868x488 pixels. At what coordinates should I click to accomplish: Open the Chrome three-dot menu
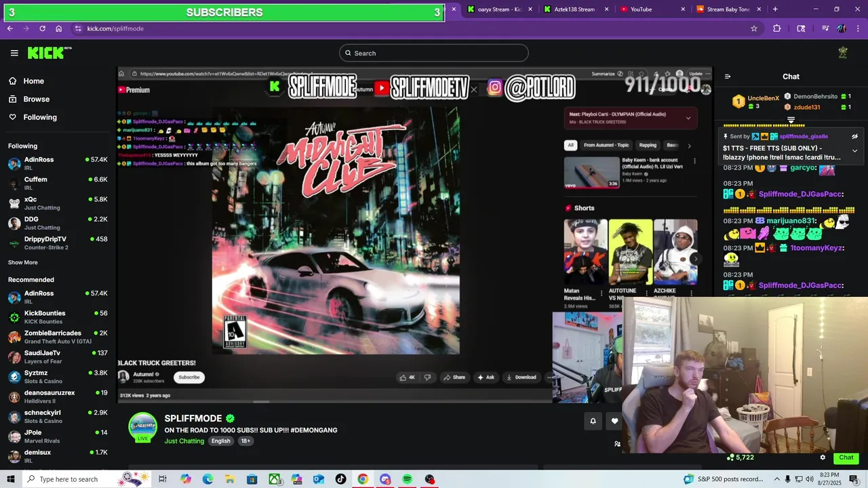click(x=858, y=28)
